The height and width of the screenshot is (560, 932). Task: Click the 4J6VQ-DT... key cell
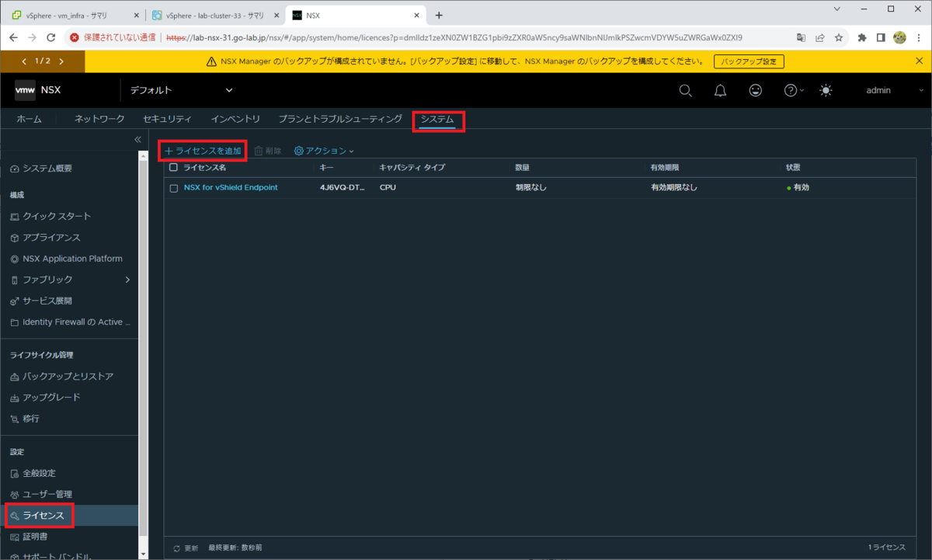coord(341,187)
